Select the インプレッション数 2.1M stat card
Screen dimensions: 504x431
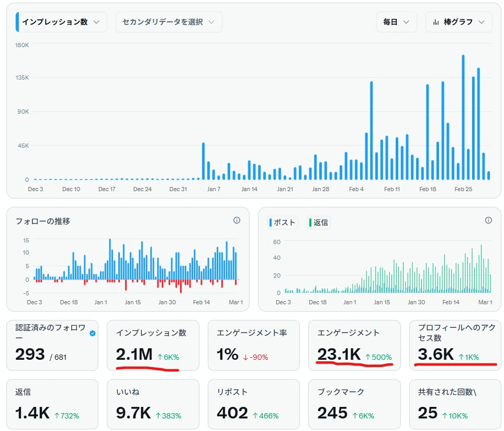[153, 345]
